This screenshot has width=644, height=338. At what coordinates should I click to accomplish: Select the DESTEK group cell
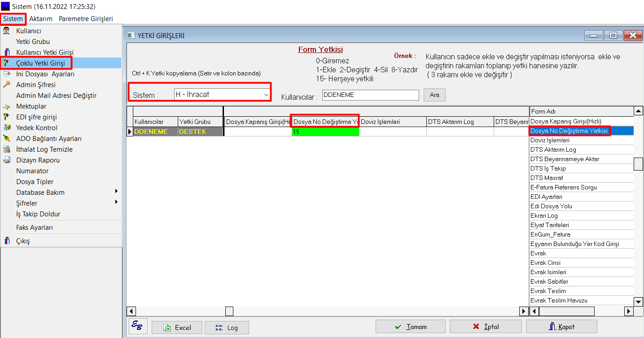pos(201,132)
